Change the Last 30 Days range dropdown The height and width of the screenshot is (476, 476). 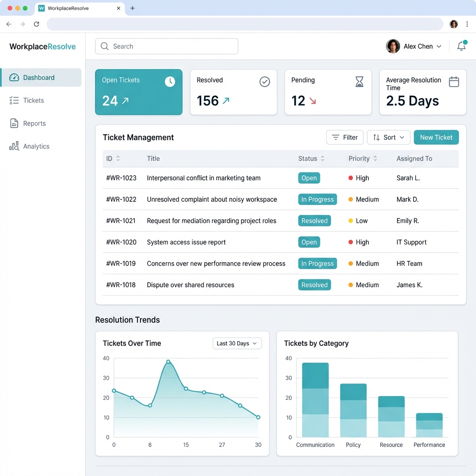click(x=237, y=344)
